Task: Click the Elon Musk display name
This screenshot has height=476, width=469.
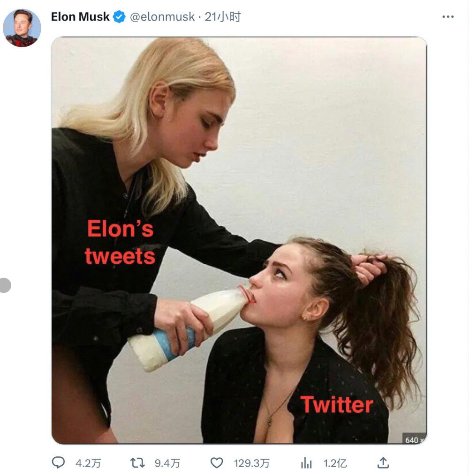Action: tap(80, 17)
